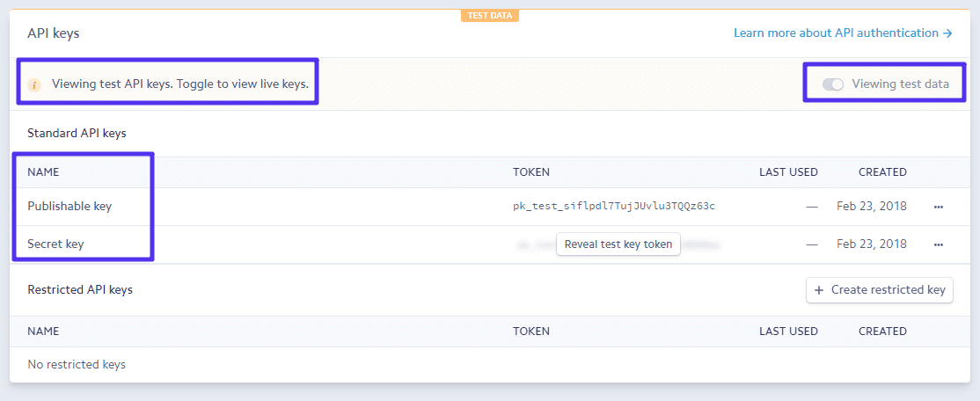Click CREATED header in Standard keys table

click(882, 172)
